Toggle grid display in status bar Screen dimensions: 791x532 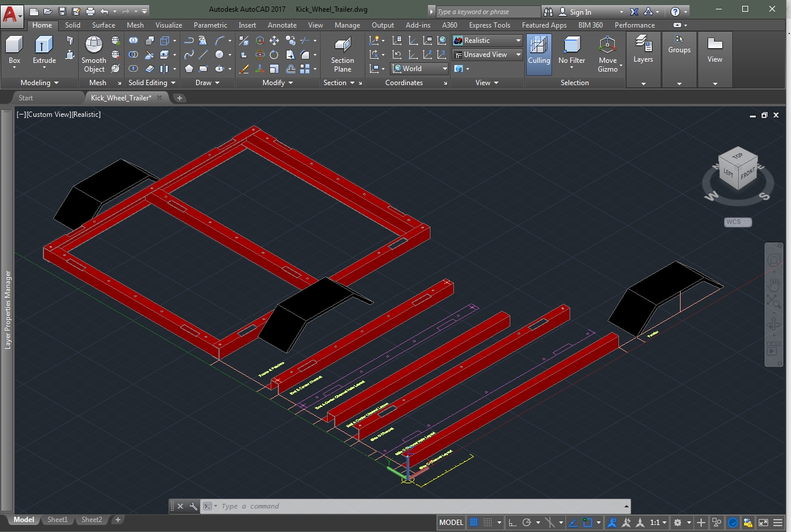click(474, 522)
